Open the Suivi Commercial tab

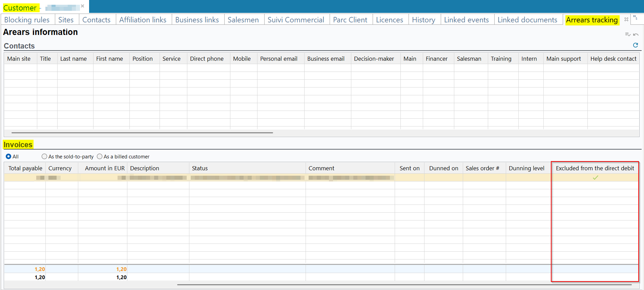[296, 20]
